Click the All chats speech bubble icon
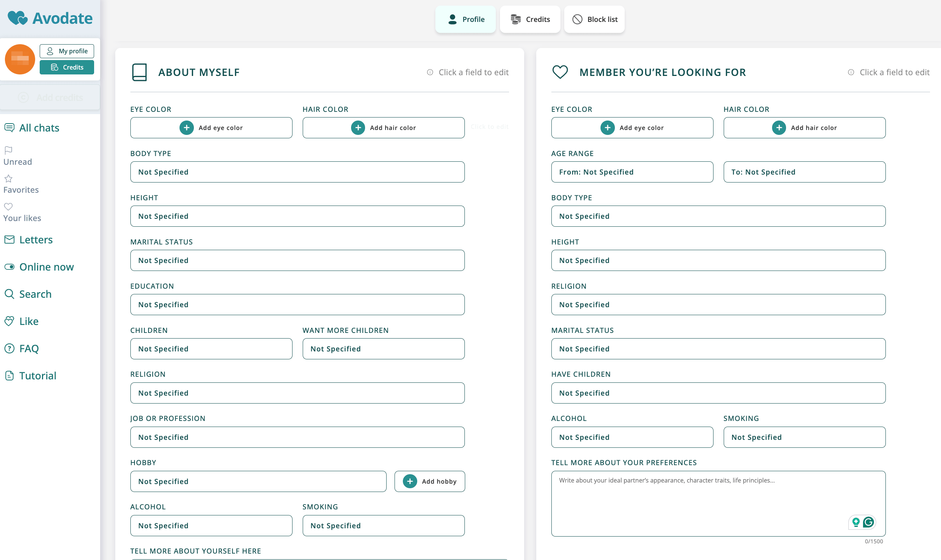This screenshot has height=560, width=941. coord(9,128)
